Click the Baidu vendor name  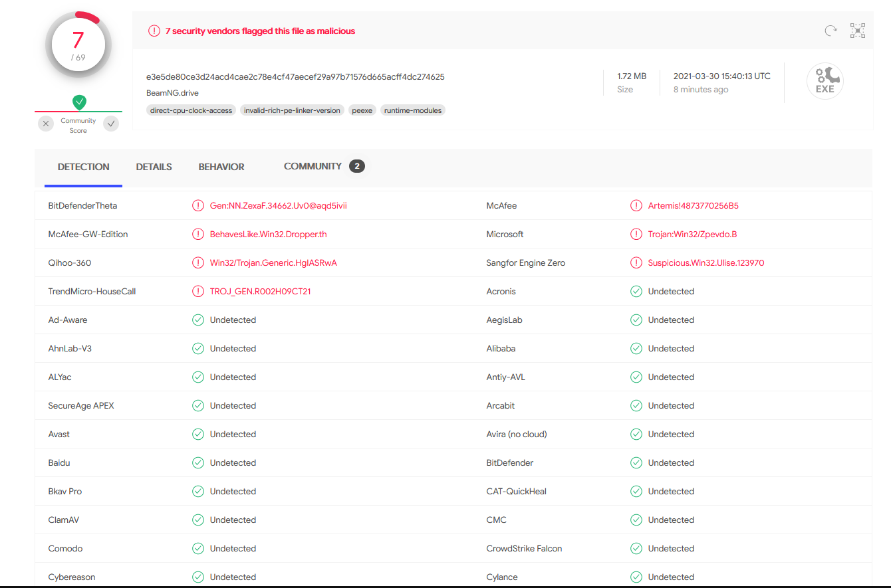pos(59,463)
